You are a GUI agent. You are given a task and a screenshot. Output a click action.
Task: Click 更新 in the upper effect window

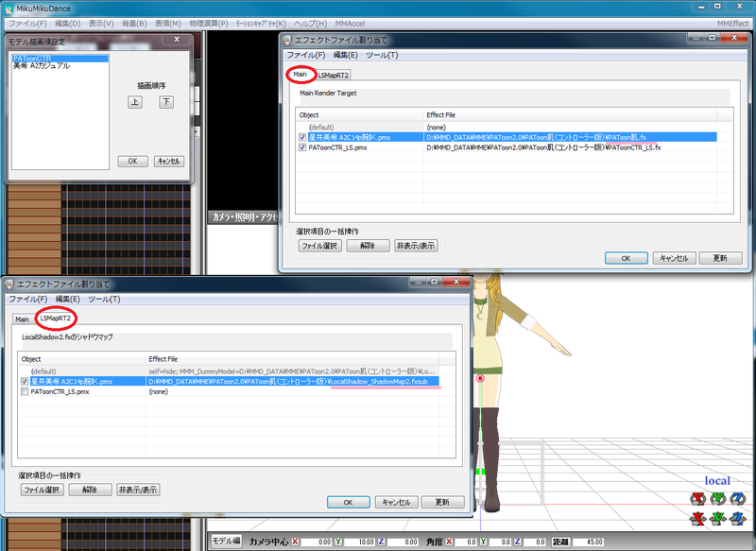pos(720,258)
